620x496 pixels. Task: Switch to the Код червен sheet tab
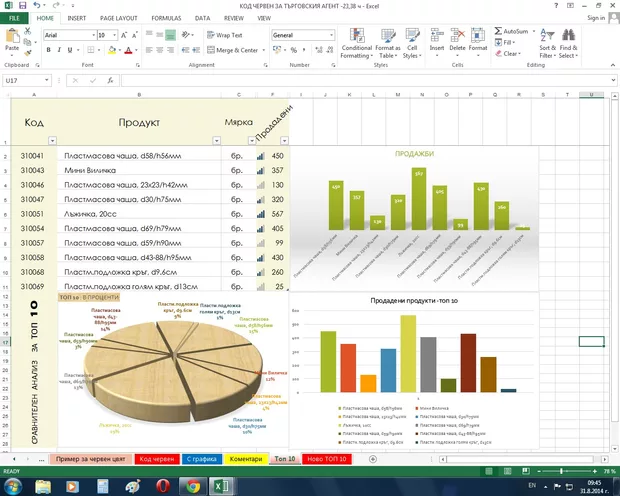[158, 459]
